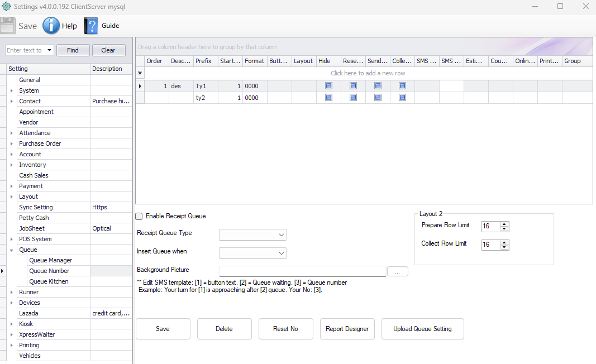Click the Prepare Row Limit value field
This screenshot has width=596, height=364.
(491, 227)
